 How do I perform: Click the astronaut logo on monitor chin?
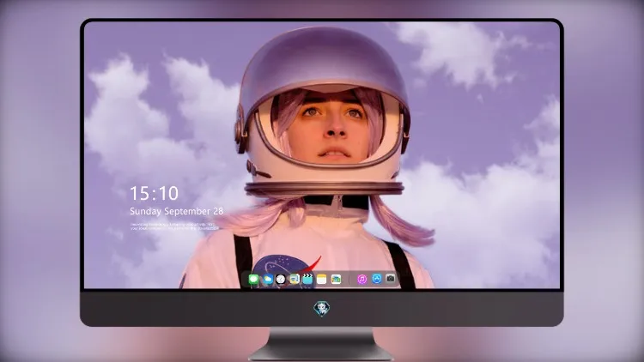(322, 308)
